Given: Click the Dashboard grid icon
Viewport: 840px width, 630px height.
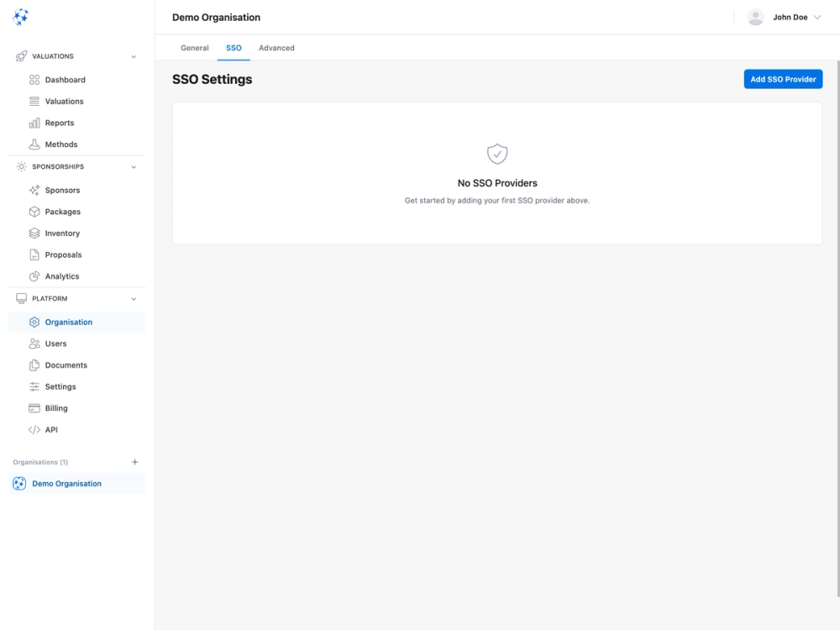Looking at the screenshot, I should [34, 80].
